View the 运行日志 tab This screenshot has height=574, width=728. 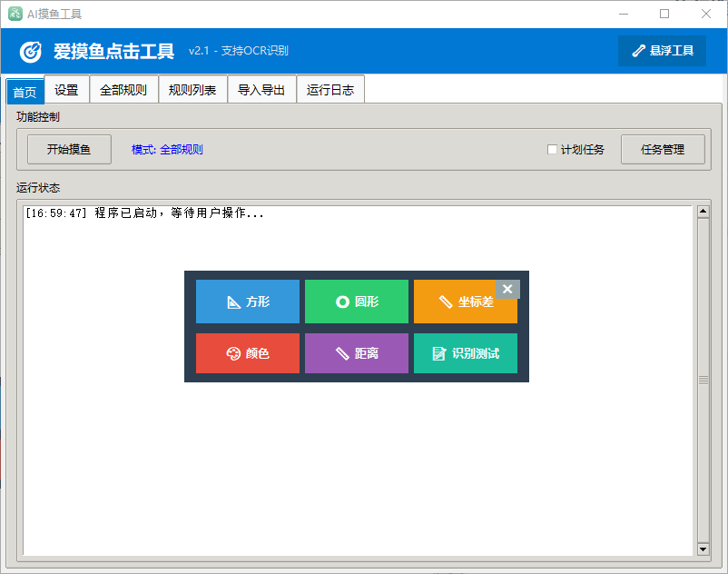[x=330, y=89]
